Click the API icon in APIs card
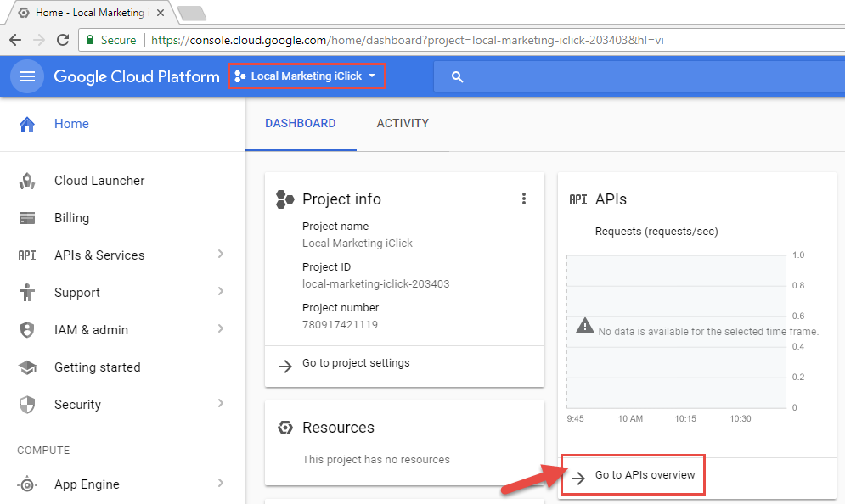 pos(578,199)
